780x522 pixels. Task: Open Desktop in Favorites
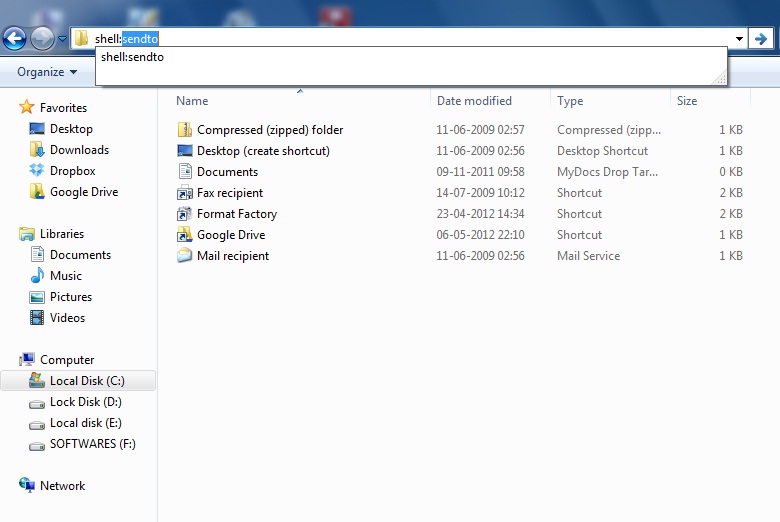pos(71,129)
